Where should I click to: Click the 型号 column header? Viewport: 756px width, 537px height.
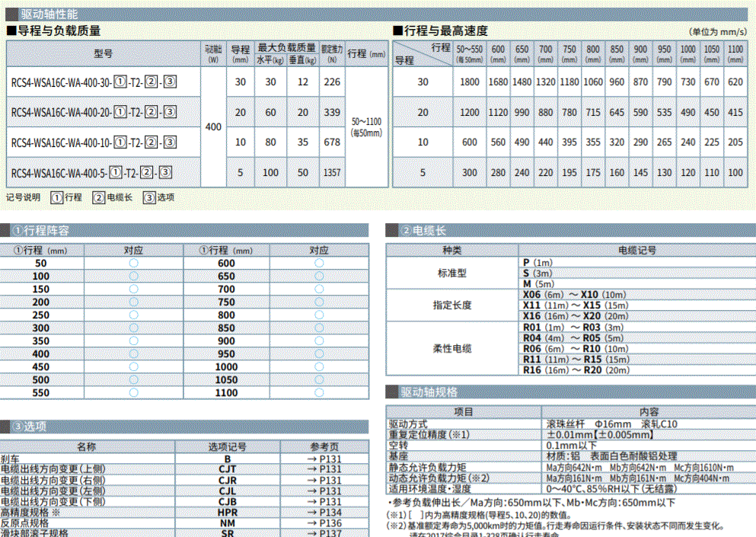click(104, 53)
